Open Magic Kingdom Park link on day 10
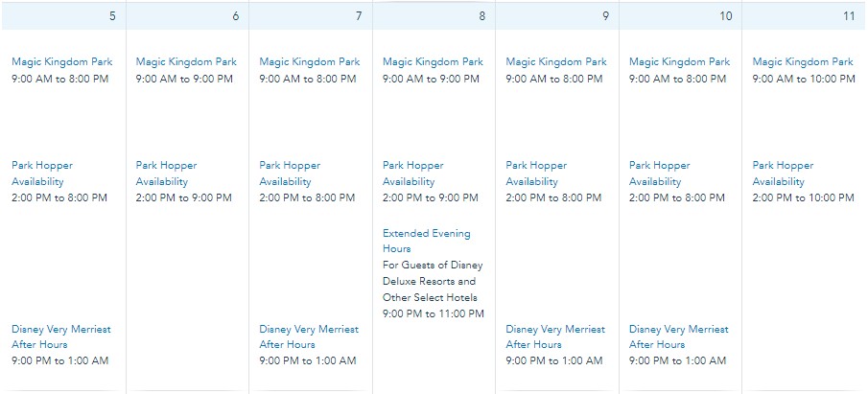This screenshot has height=394, width=868. [x=679, y=62]
